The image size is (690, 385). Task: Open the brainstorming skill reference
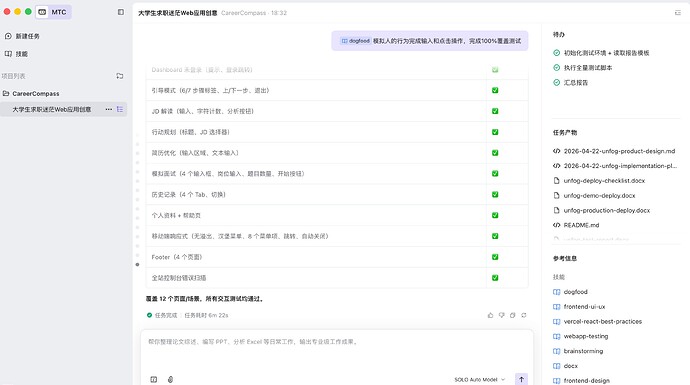(578, 351)
